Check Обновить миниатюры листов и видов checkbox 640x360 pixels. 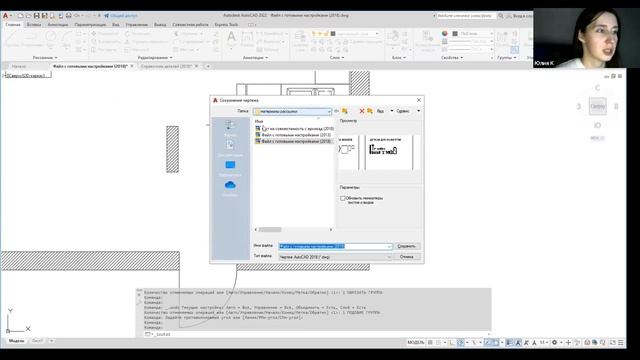343,198
